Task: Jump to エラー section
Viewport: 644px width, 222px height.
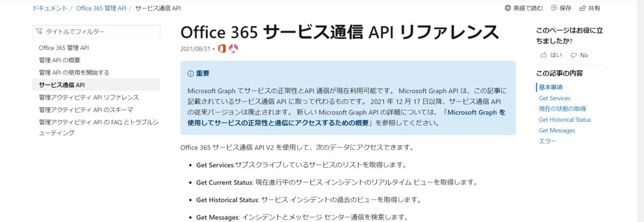Action: (x=547, y=141)
